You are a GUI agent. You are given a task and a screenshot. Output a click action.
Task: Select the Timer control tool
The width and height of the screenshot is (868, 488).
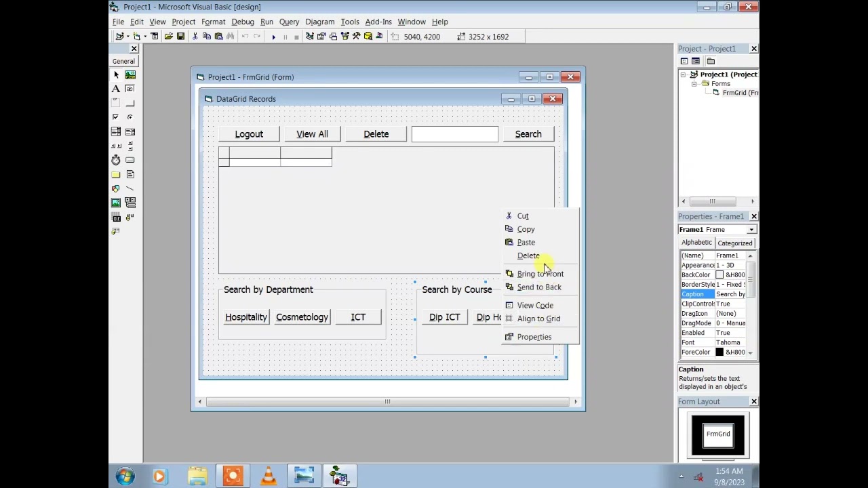tap(116, 160)
